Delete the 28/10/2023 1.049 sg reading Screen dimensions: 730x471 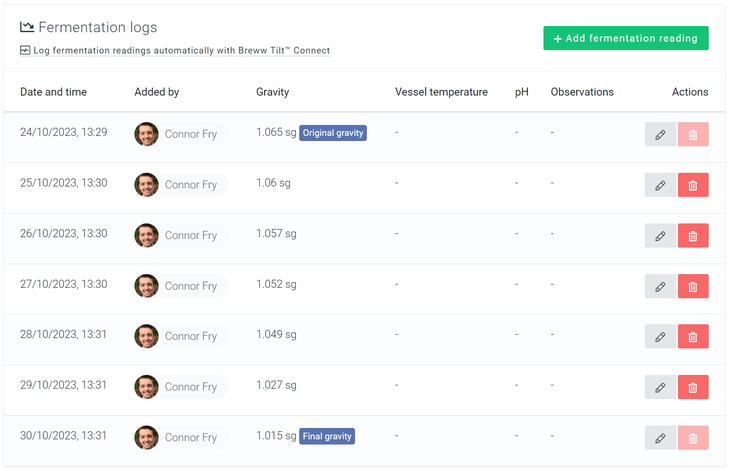pos(693,337)
